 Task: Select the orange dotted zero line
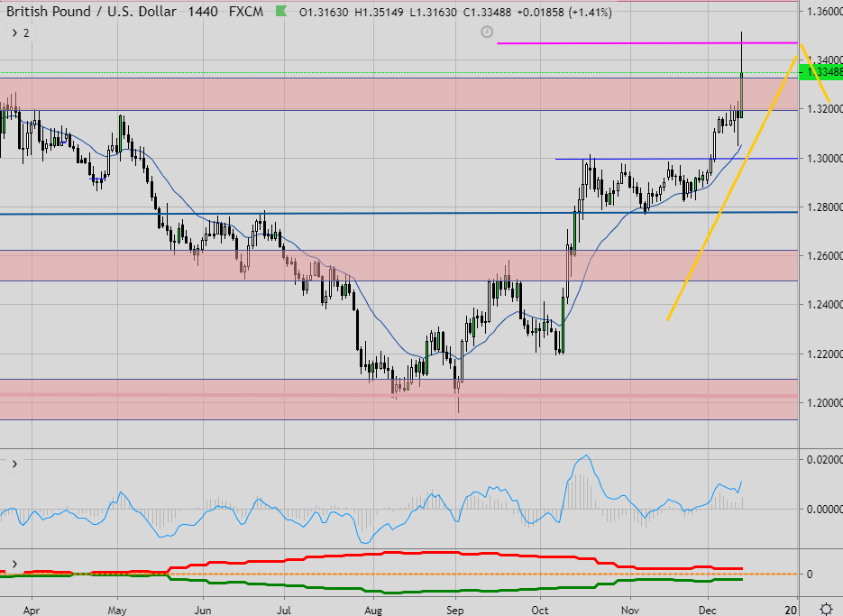tap(399, 574)
